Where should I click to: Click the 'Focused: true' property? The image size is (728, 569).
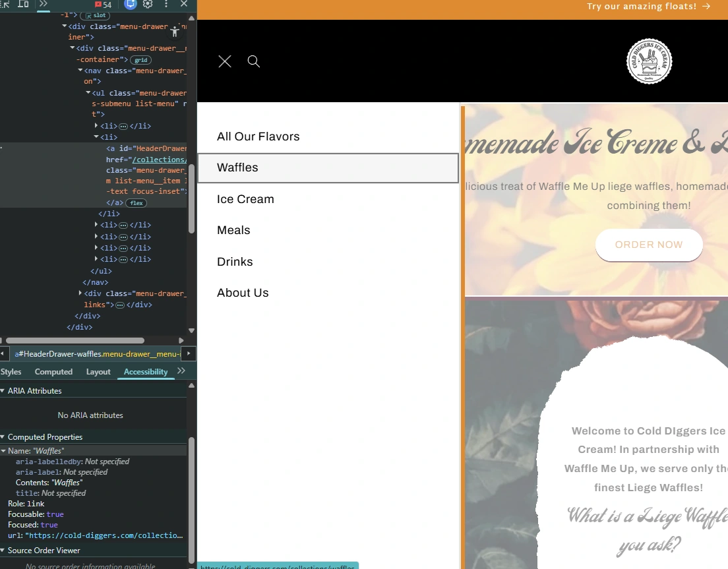pos(32,525)
